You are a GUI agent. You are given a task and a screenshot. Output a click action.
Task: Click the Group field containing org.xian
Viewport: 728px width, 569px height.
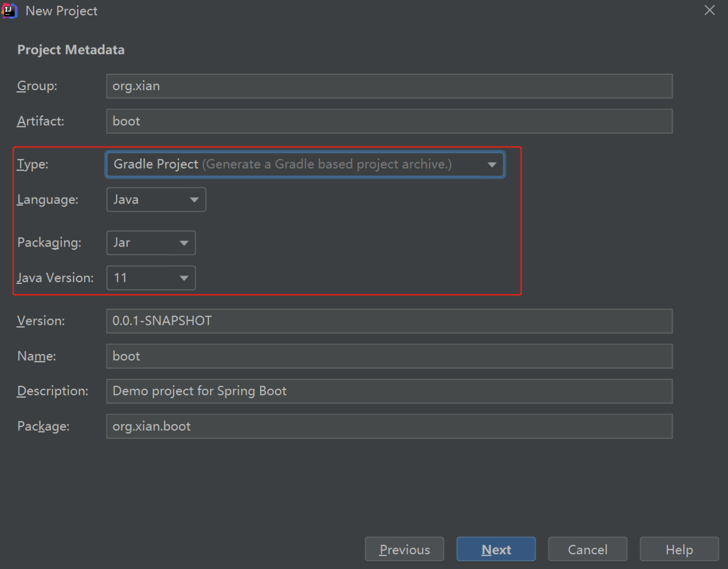[389, 86]
